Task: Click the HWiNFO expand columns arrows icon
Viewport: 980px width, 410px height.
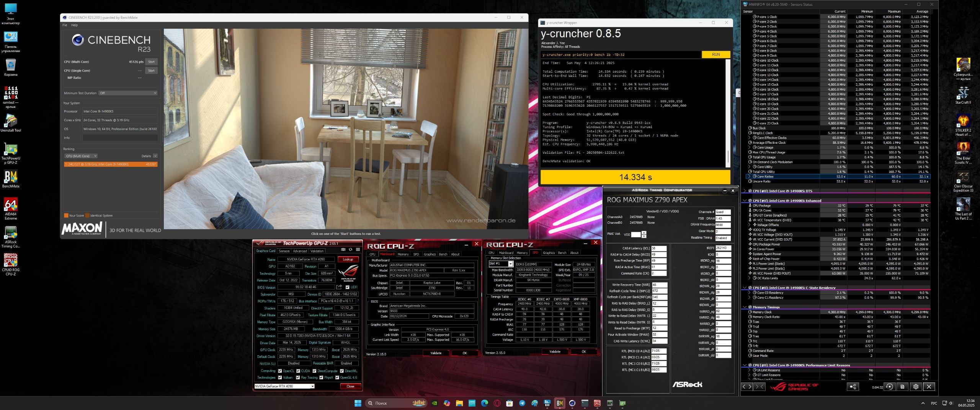Action: tap(747, 387)
